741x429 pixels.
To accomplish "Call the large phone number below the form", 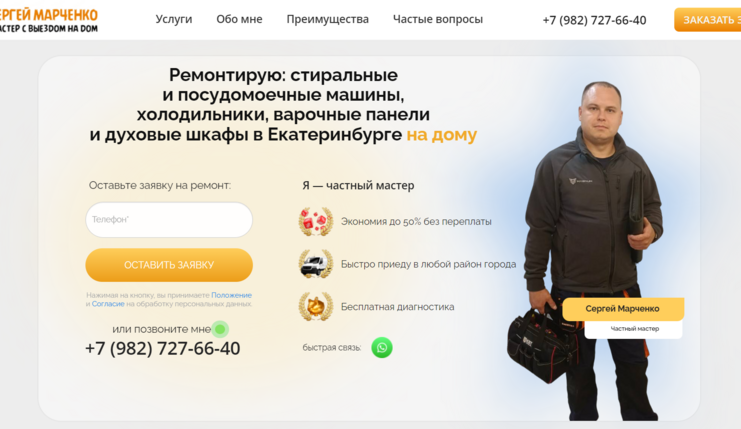I will pyautogui.click(x=163, y=349).
